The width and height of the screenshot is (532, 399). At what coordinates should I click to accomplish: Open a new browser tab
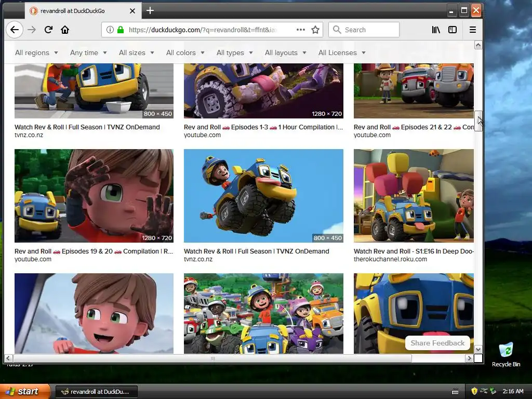pos(150,10)
